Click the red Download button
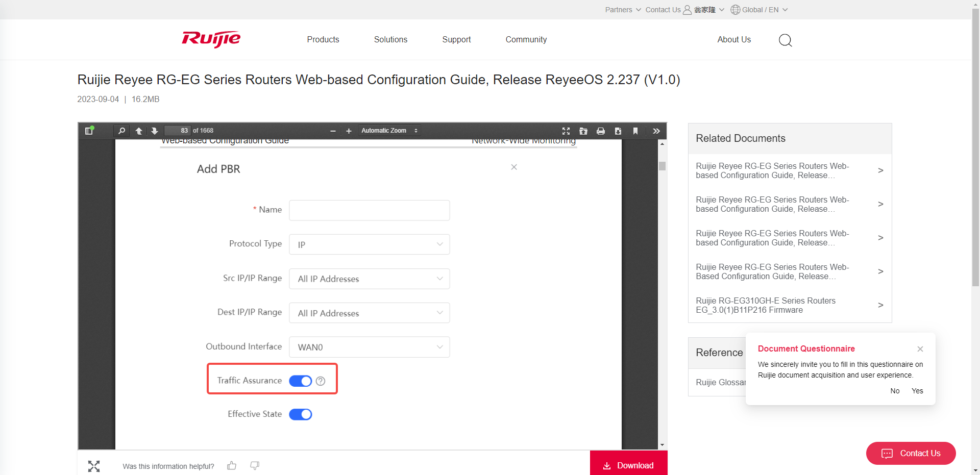980x475 pixels. pyautogui.click(x=629, y=463)
